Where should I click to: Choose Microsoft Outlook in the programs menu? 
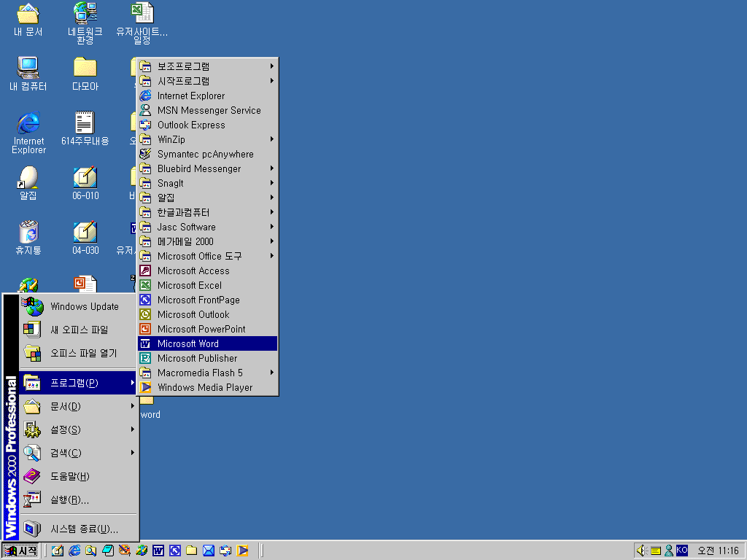(x=207, y=315)
